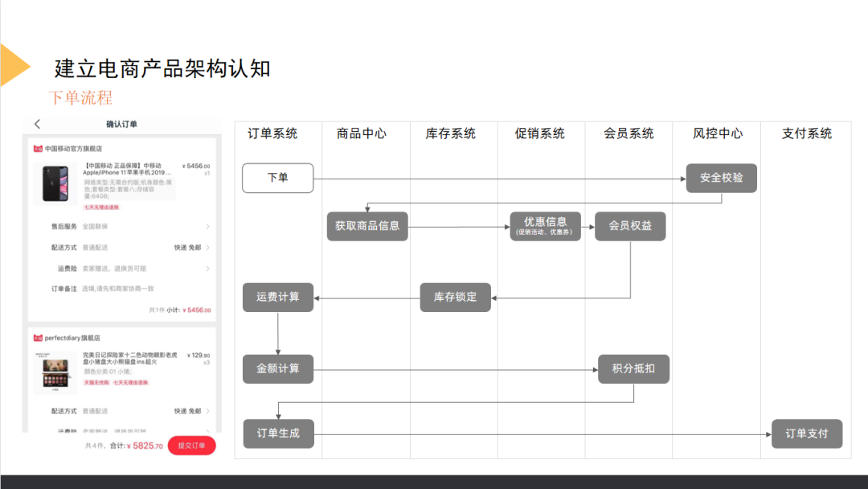The height and width of the screenshot is (489, 868).
Task: Select the 安全校验 flowchart node
Action: [x=721, y=178]
